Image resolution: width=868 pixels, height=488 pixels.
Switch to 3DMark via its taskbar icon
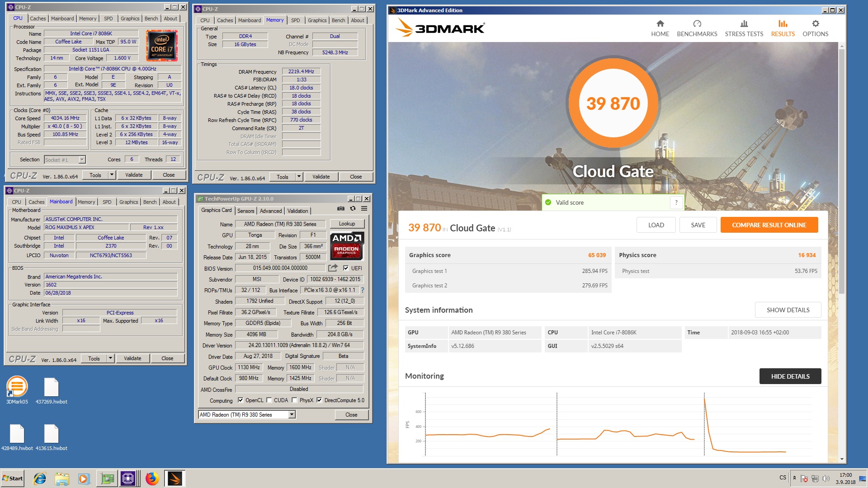point(175,479)
